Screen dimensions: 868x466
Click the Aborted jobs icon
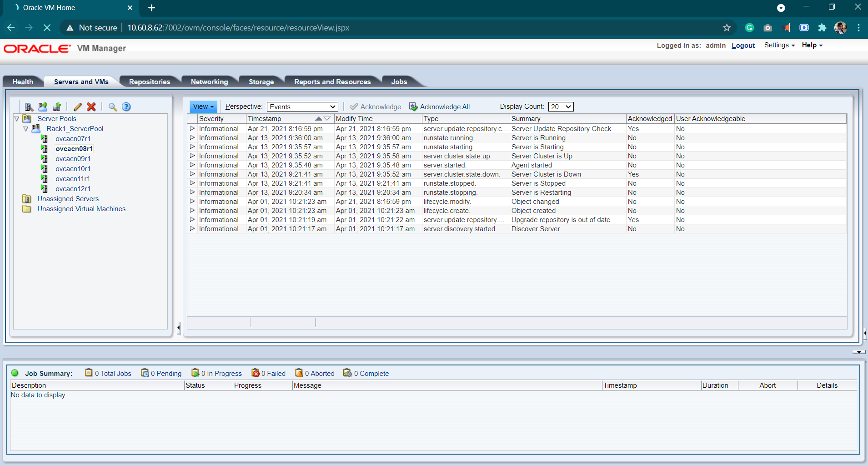299,373
